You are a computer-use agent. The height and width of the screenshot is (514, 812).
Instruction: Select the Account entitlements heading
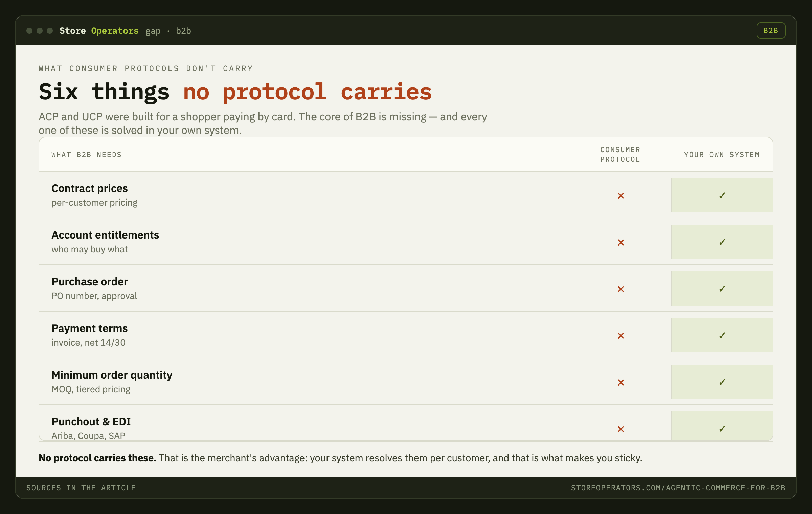pyautogui.click(x=105, y=235)
